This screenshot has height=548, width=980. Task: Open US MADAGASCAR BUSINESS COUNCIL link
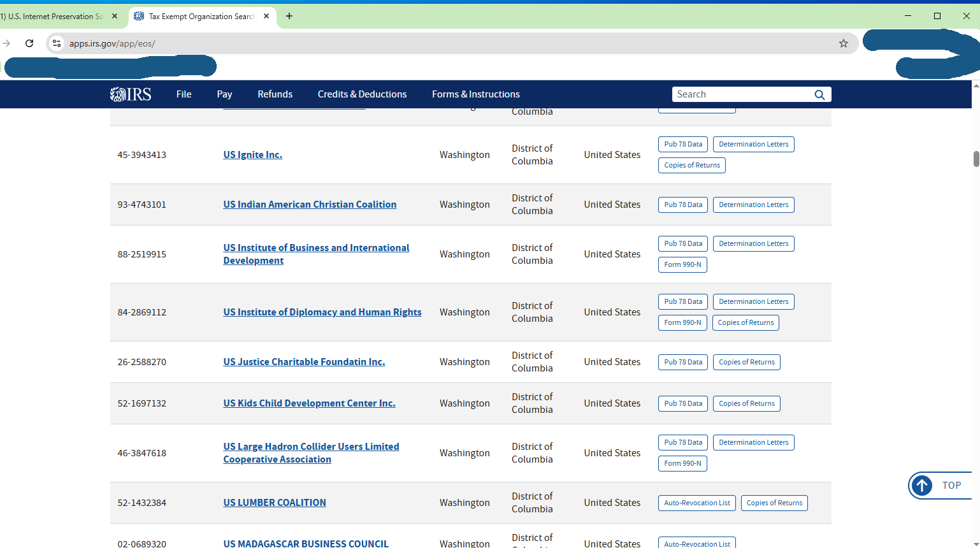click(x=306, y=544)
